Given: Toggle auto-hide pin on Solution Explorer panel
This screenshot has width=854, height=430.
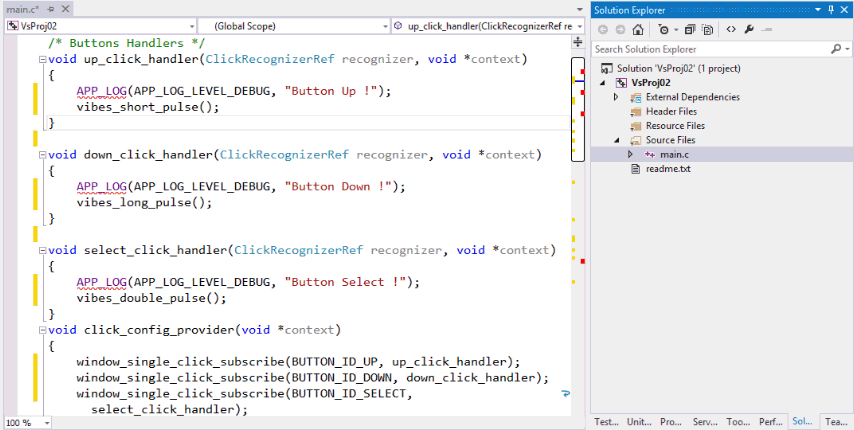Looking at the screenshot, I should point(830,9).
